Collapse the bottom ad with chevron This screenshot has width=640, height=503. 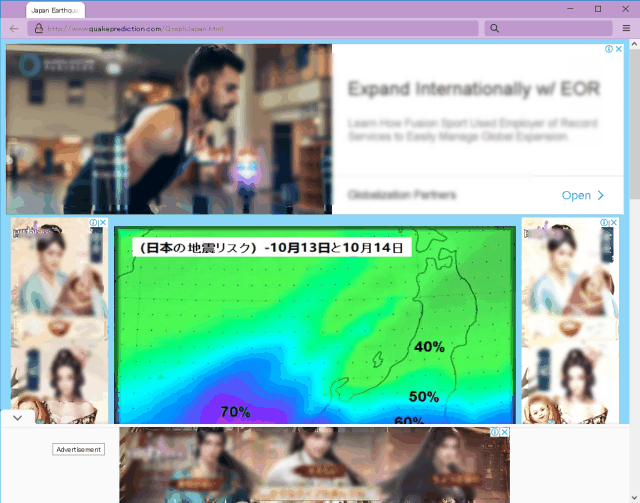[18, 418]
